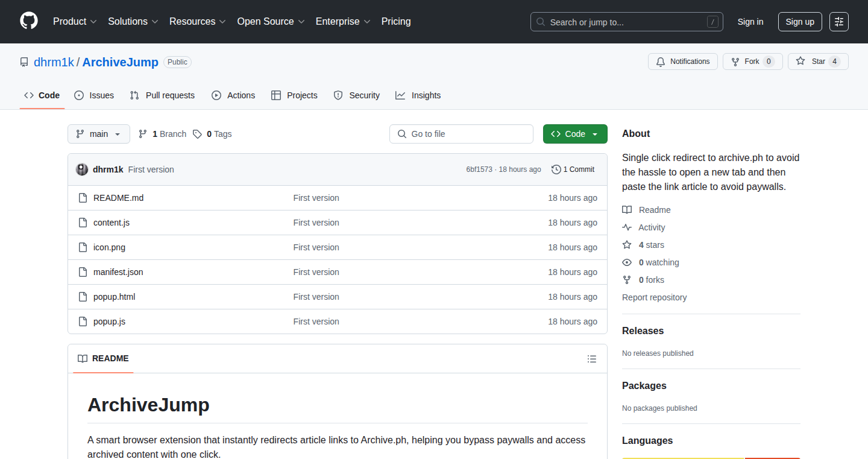Click the file icon beside README.md
The width and height of the screenshot is (868, 459).
tap(83, 198)
